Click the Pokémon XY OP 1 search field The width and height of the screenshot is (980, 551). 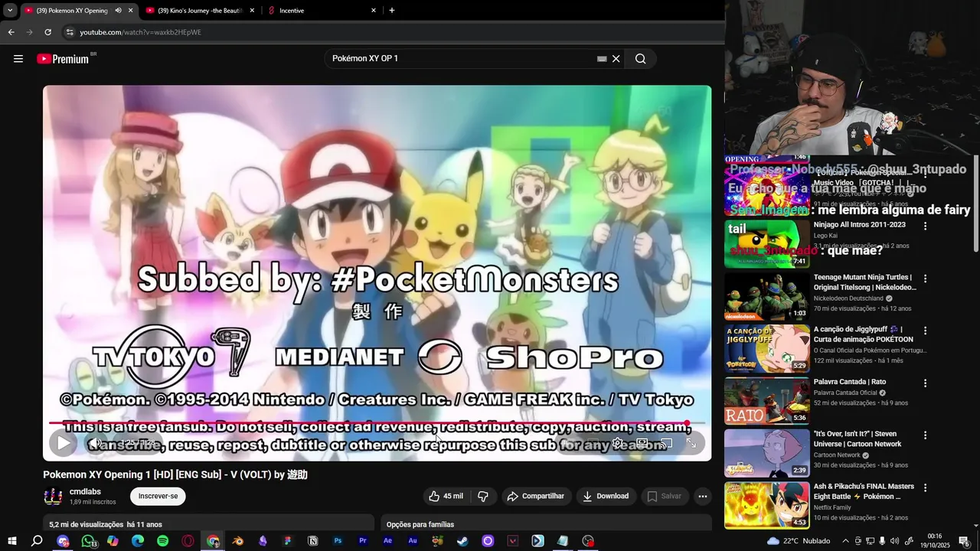pyautogui.click(x=462, y=59)
